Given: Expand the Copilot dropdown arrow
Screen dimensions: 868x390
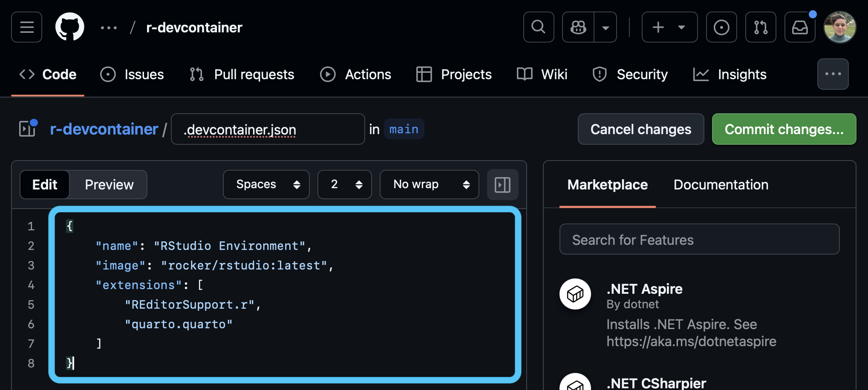Looking at the screenshot, I should [606, 27].
